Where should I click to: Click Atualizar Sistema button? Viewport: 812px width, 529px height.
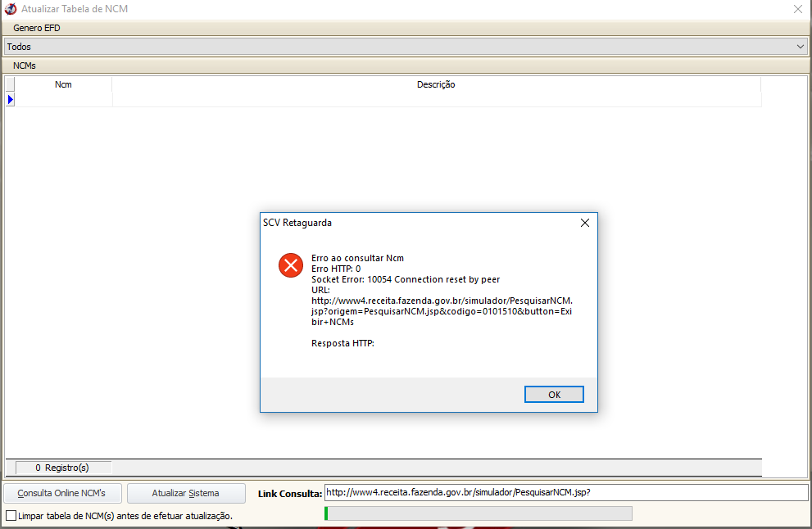click(186, 493)
